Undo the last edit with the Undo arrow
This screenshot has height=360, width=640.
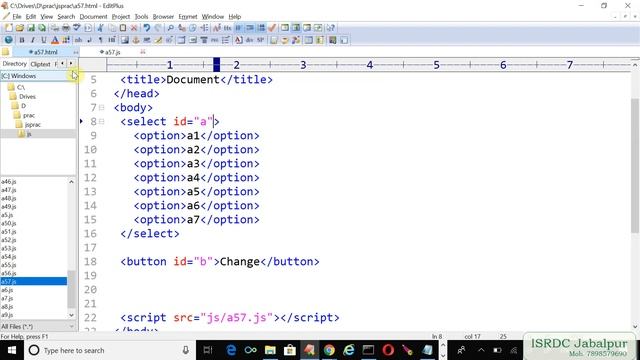pos(147,28)
